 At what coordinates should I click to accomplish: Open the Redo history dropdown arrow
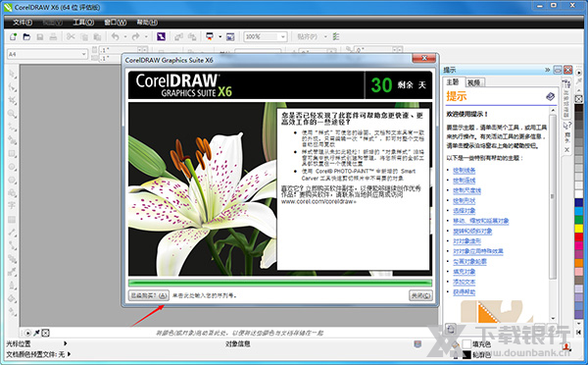coord(146,37)
